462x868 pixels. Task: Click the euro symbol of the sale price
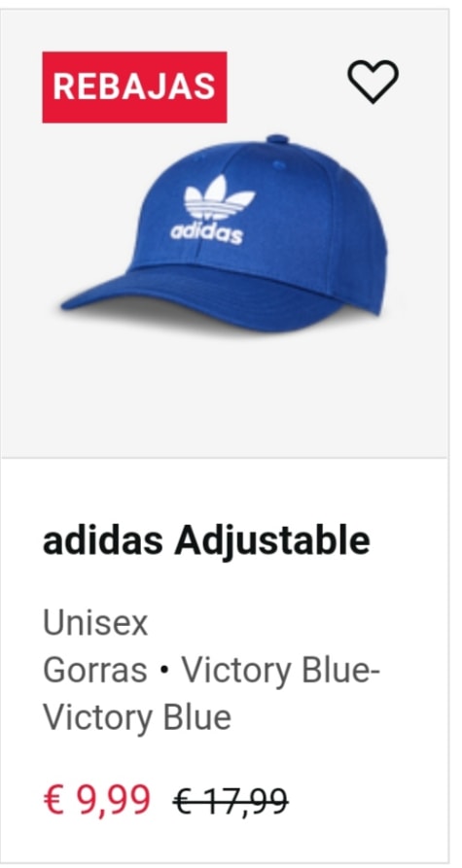tap(54, 800)
